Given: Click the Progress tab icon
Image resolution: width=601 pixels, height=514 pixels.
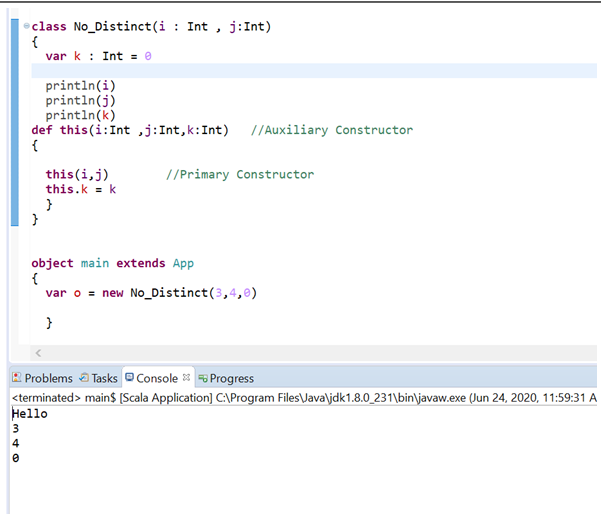Looking at the screenshot, I should point(203,379).
